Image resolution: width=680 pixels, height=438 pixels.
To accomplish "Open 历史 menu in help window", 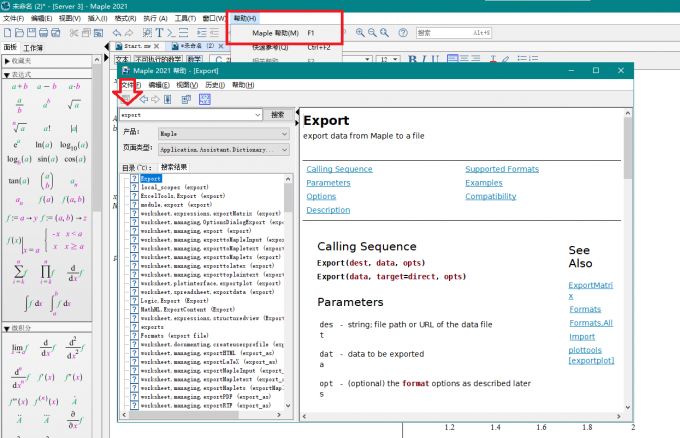I will tap(214, 85).
